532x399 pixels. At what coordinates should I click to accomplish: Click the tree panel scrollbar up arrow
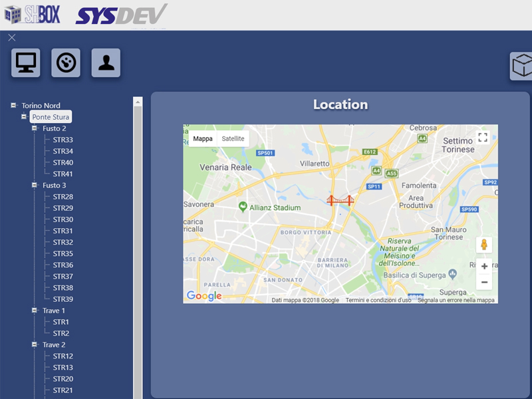[x=138, y=102]
